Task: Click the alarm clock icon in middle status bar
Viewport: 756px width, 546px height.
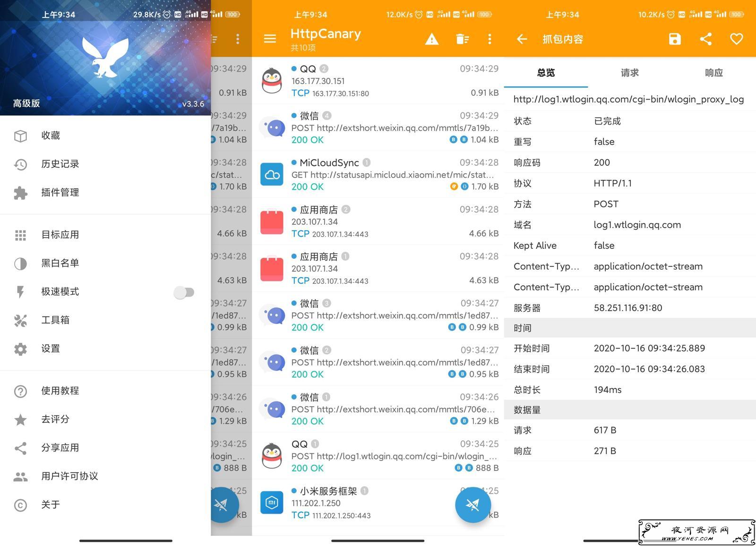Action: (419, 15)
